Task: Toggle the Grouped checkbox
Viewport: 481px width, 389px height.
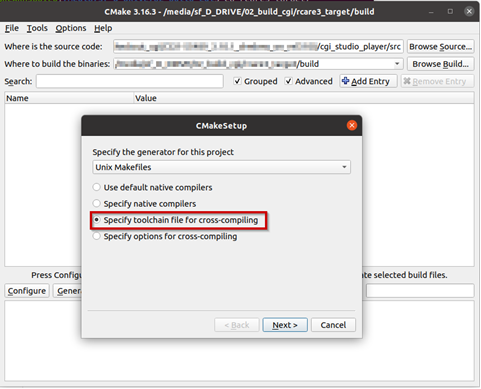Action: (x=237, y=81)
